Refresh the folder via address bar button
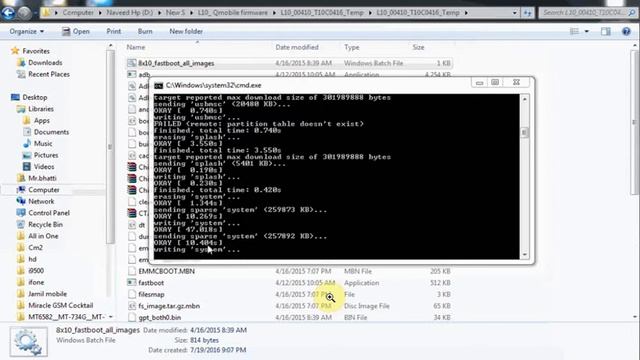 coord(528,13)
